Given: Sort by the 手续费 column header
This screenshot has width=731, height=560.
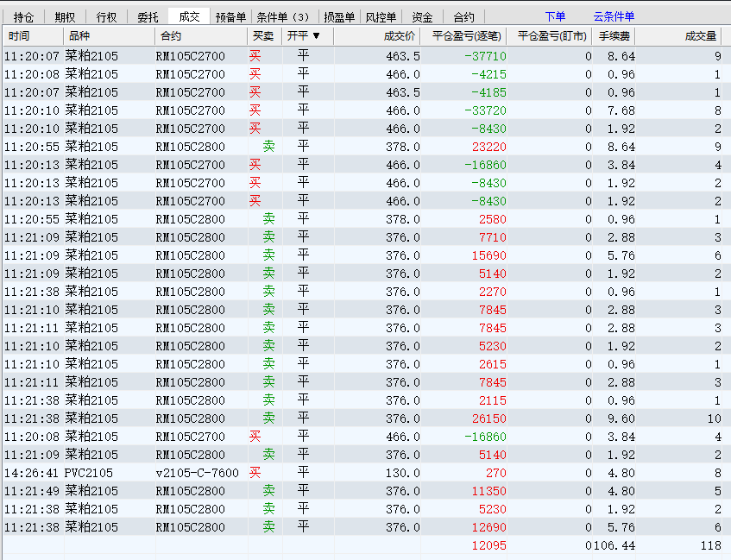Looking at the screenshot, I should click(x=614, y=36).
